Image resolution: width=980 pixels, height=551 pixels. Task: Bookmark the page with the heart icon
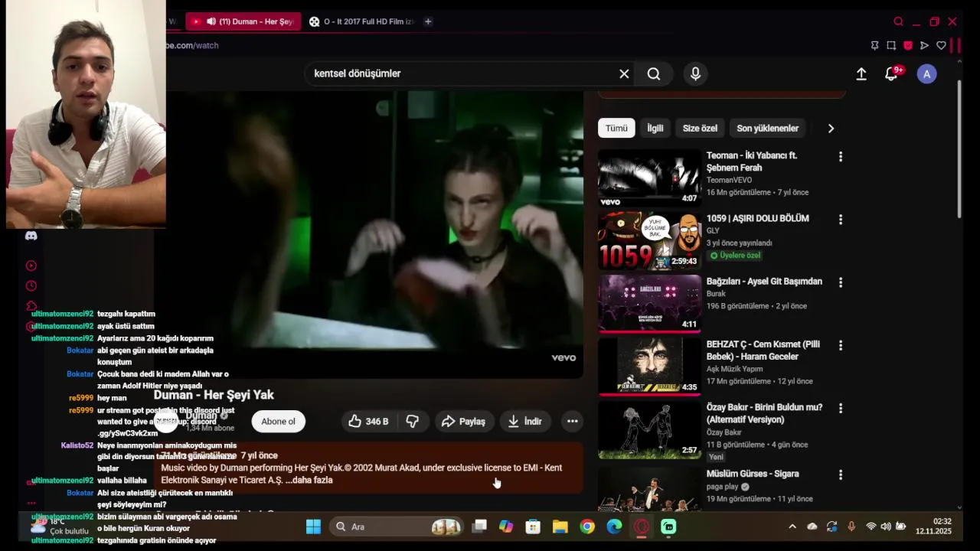941,45
